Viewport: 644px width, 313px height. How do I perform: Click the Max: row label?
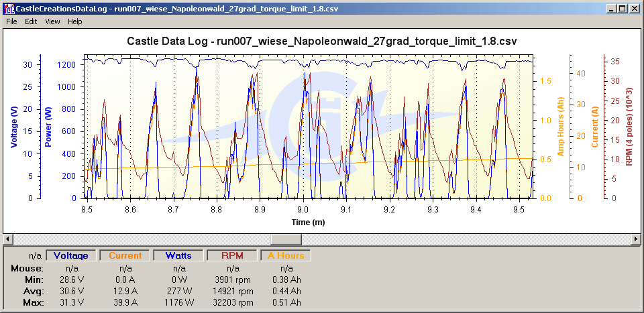point(34,303)
